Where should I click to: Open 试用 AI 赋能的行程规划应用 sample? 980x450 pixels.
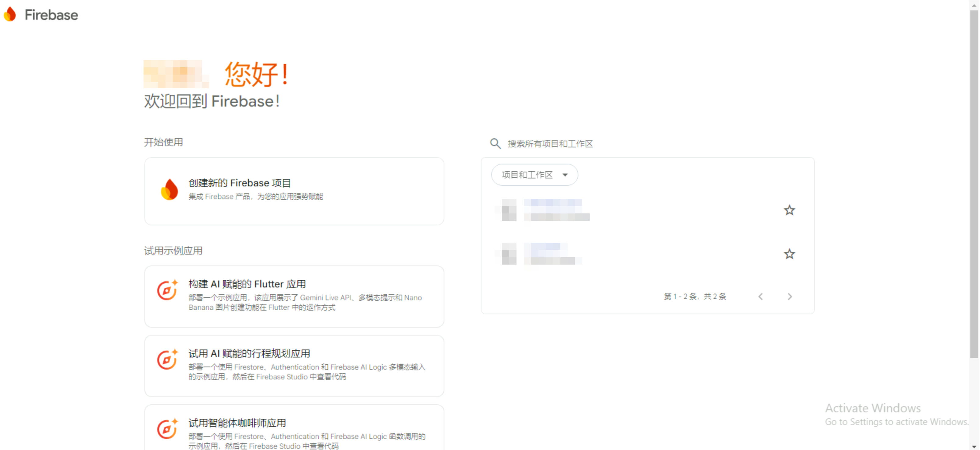[x=249, y=354]
